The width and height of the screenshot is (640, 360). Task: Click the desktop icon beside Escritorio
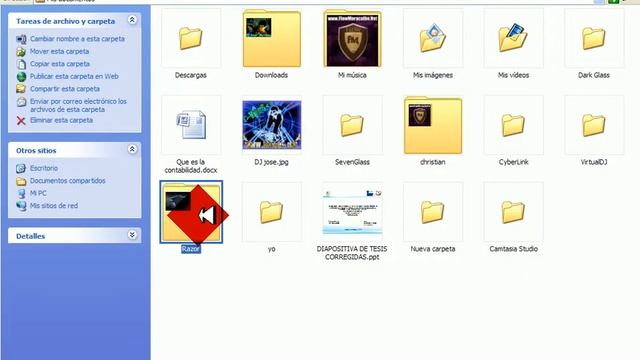(21, 168)
